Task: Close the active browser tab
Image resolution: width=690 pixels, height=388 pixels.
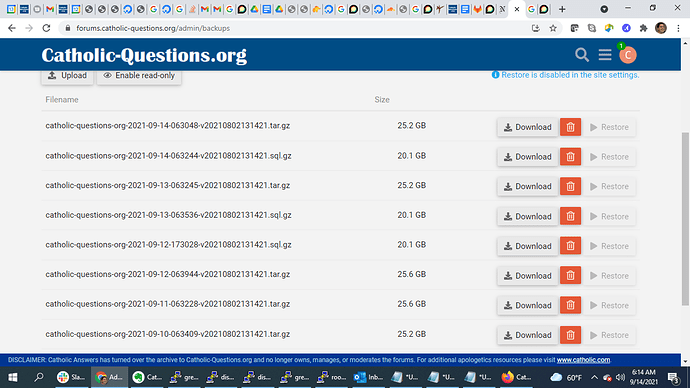Action: click(x=517, y=9)
